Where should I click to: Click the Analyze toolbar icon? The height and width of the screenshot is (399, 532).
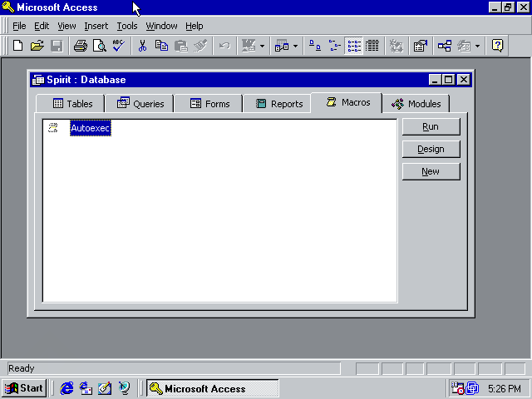click(282, 46)
